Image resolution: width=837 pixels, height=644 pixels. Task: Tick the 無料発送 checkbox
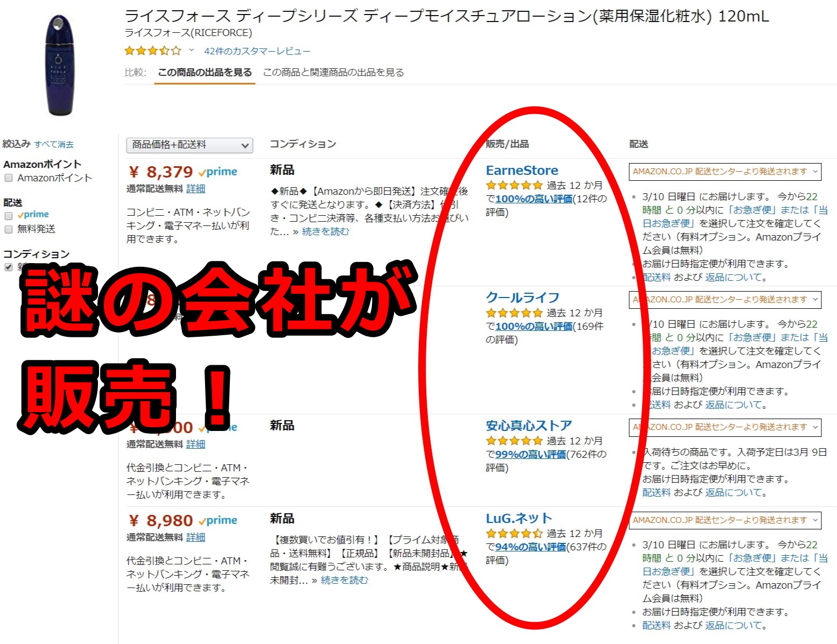(x=9, y=229)
